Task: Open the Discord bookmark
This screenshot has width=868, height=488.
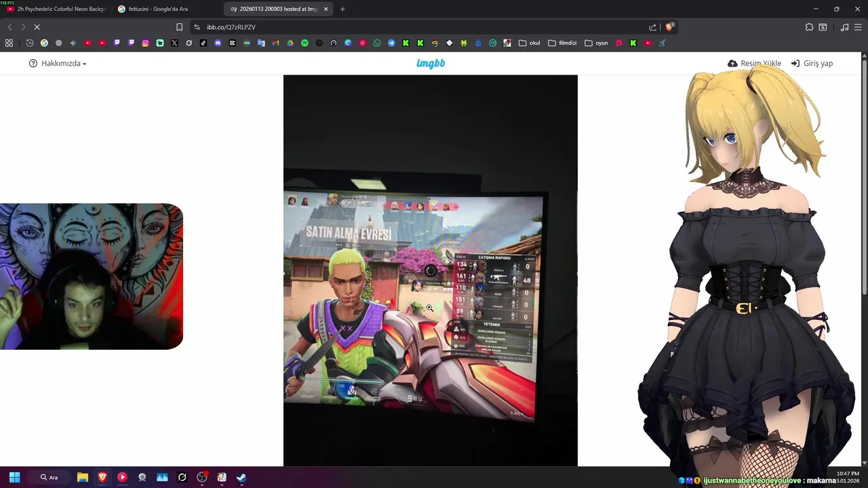Action: click(x=218, y=43)
